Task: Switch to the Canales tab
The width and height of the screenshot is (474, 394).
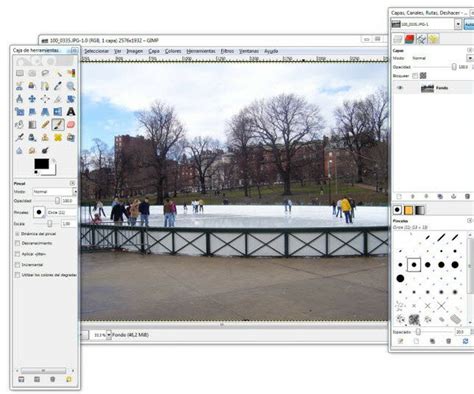Action: [409, 39]
